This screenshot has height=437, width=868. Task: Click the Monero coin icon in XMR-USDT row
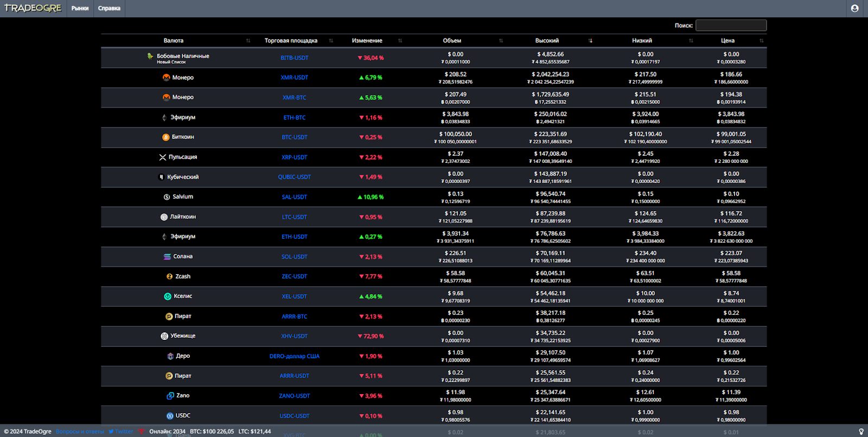[x=167, y=78]
